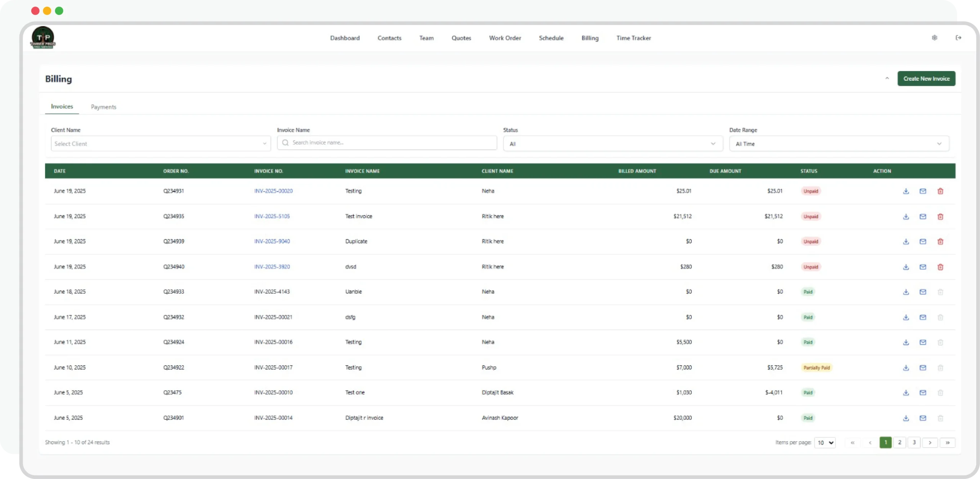Viewport: 980px width, 479px height.
Task: Collapse the Billing panel chevron
Action: (x=887, y=78)
